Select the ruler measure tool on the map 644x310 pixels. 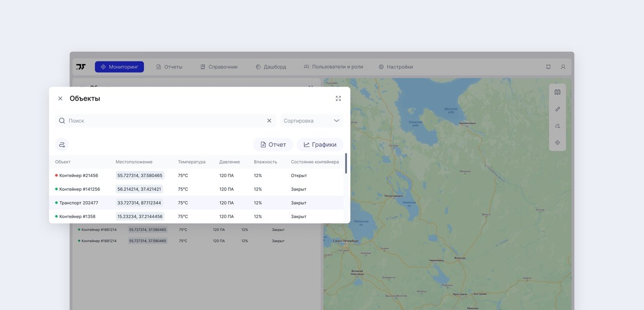click(x=557, y=109)
